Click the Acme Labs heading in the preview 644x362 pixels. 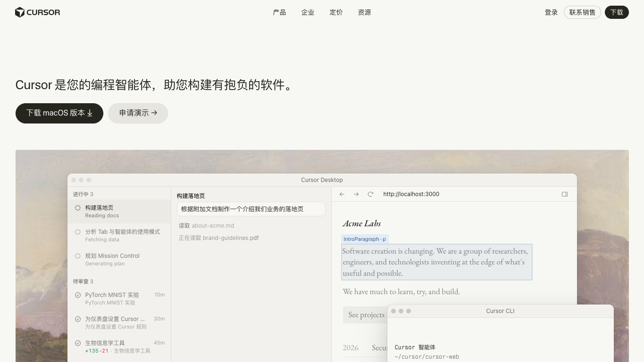click(x=362, y=223)
